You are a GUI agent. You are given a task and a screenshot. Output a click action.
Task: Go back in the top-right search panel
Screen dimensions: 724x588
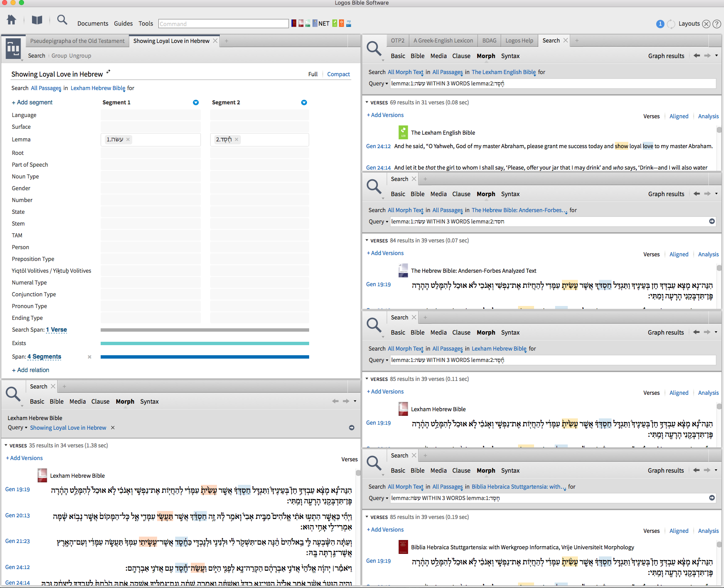tap(697, 56)
